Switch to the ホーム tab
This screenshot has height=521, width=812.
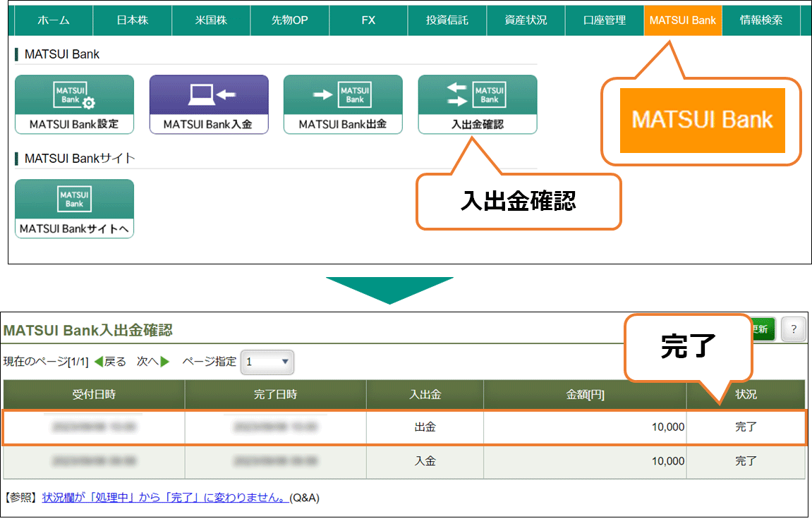coord(54,20)
